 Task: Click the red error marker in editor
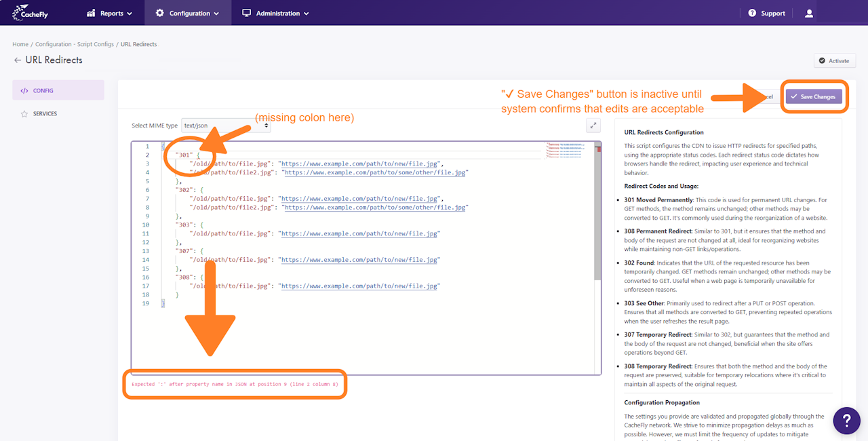point(598,149)
